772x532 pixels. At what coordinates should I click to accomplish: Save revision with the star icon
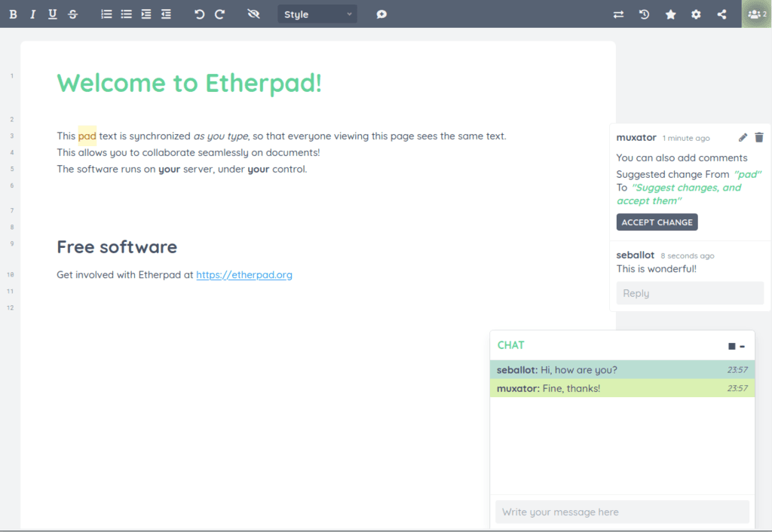coord(670,14)
